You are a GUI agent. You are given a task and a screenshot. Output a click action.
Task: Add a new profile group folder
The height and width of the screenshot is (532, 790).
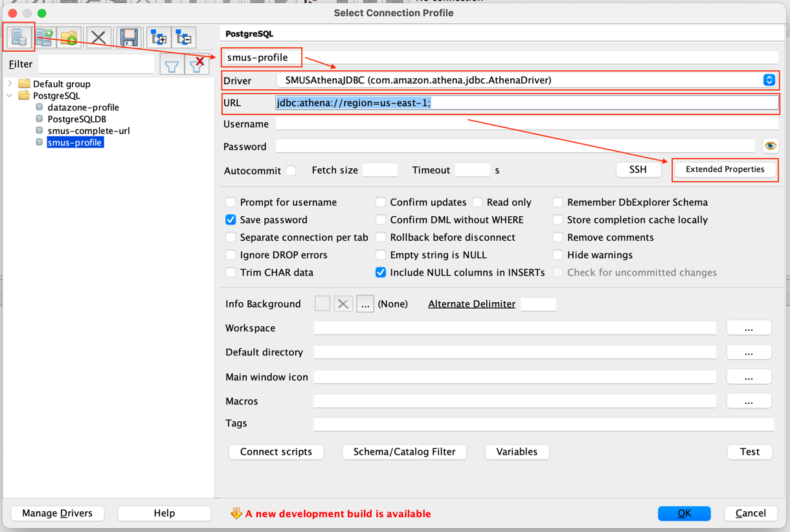pos(69,37)
